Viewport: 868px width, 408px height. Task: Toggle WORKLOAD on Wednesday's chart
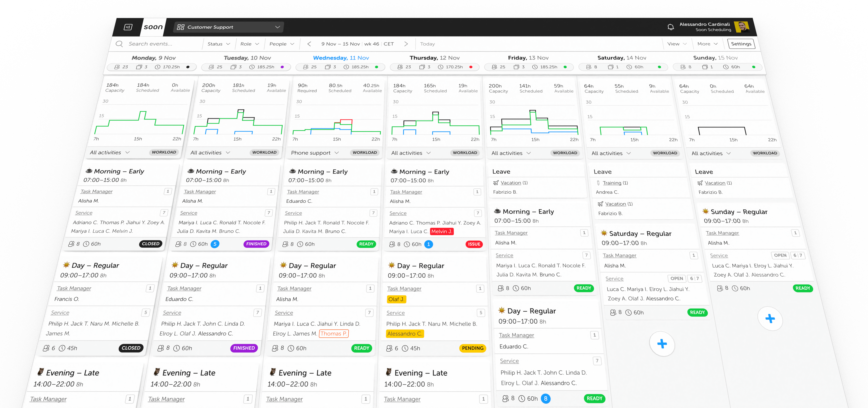(x=365, y=153)
